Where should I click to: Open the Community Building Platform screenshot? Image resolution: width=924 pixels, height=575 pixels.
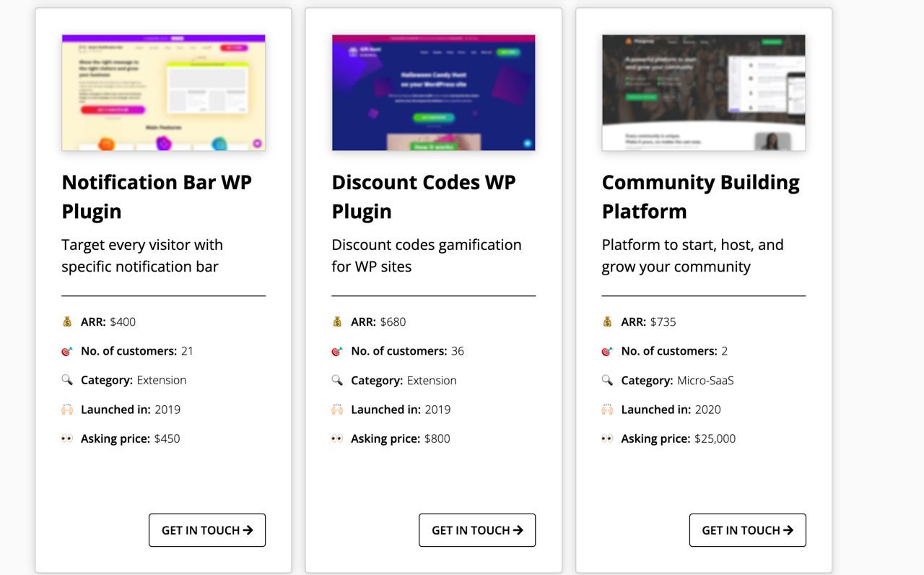tap(703, 92)
